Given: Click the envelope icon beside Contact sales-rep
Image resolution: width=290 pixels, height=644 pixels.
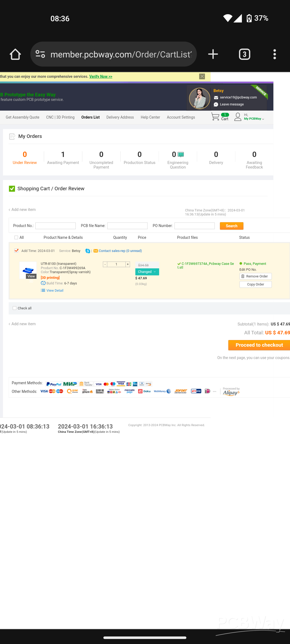Looking at the screenshot, I should click(96, 251).
